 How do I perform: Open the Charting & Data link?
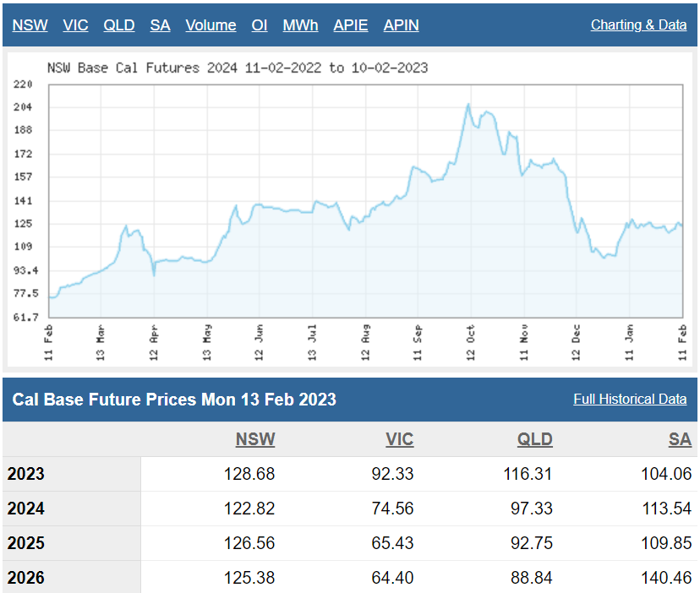638,25
